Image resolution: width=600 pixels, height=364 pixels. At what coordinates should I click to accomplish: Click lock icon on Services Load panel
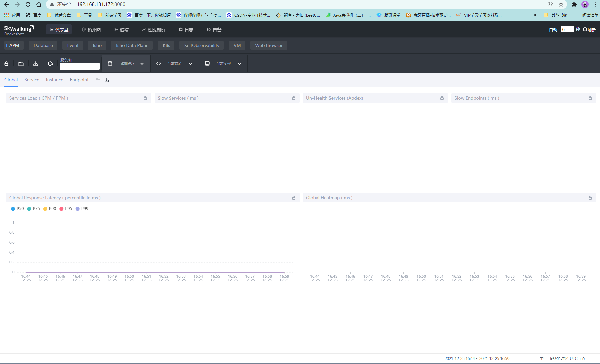pos(145,98)
